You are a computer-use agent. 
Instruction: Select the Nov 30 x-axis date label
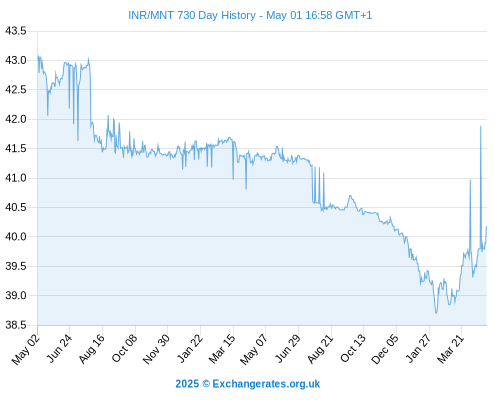pos(156,349)
